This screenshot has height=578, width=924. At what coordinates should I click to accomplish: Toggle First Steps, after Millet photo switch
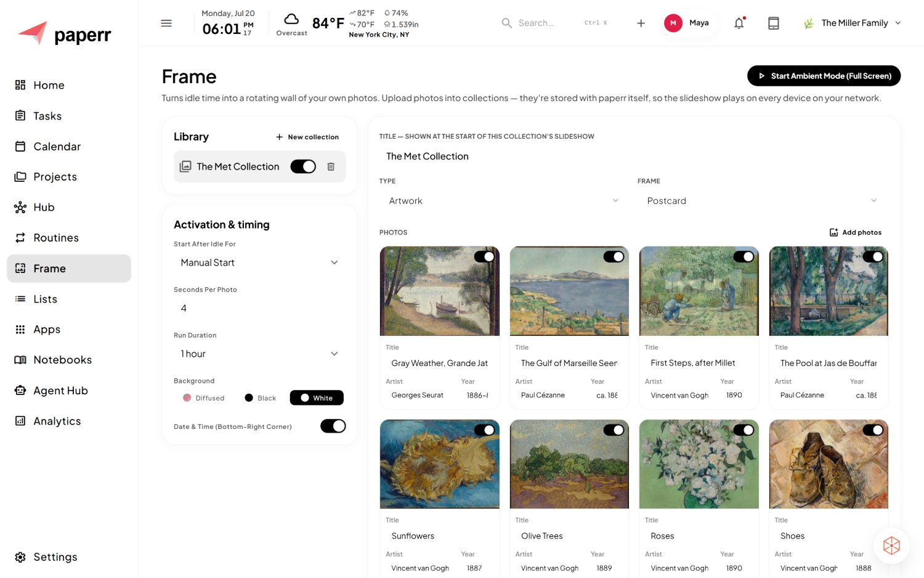coord(744,256)
